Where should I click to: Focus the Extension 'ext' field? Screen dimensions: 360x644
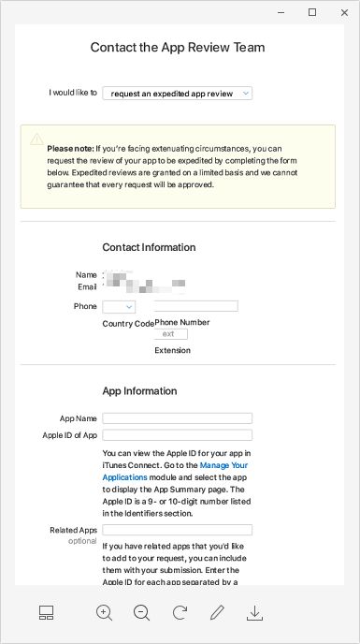(171, 334)
